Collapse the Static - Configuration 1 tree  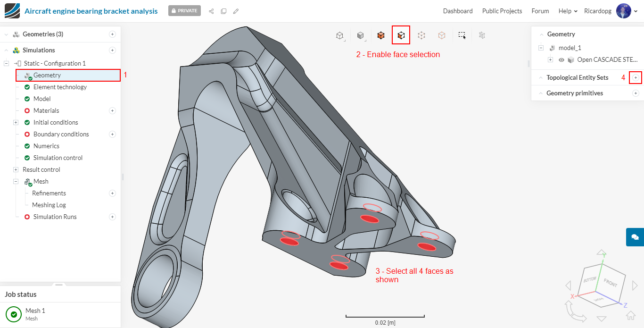pos(7,63)
